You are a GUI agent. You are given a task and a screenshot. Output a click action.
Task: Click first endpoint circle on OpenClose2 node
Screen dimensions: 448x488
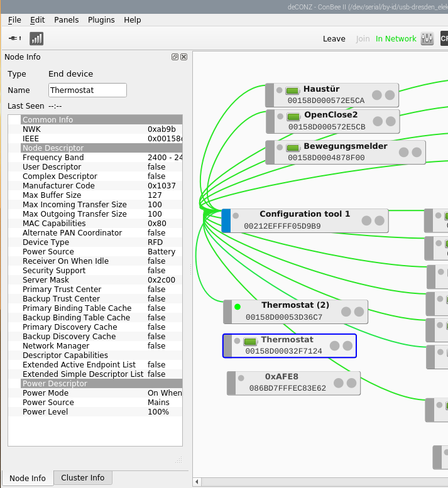pyautogui.click(x=378, y=121)
